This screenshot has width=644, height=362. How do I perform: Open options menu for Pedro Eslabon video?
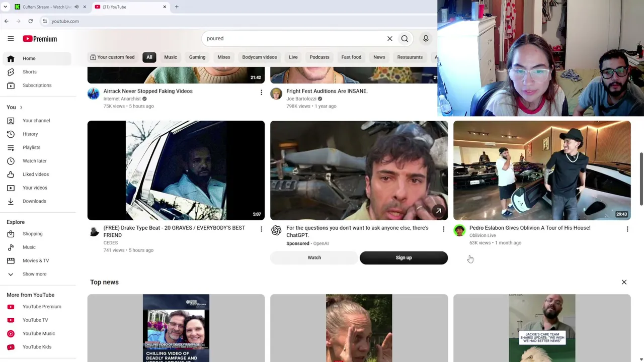click(627, 229)
